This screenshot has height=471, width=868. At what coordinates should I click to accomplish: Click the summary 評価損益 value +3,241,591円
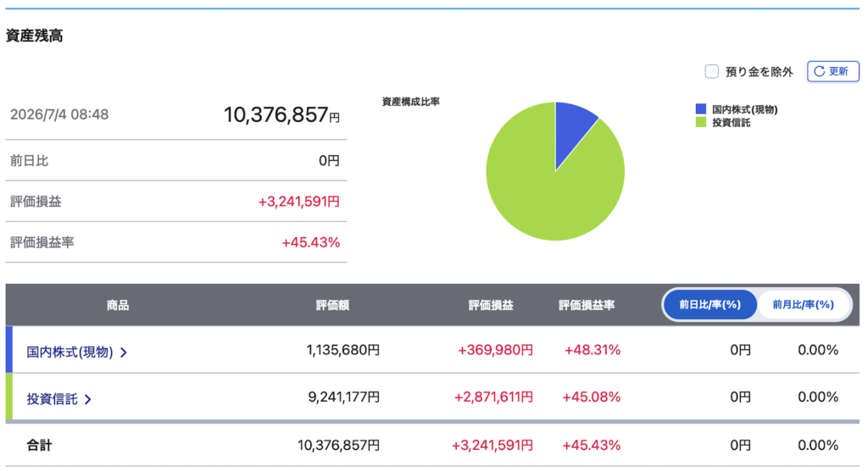pyautogui.click(x=299, y=202)
